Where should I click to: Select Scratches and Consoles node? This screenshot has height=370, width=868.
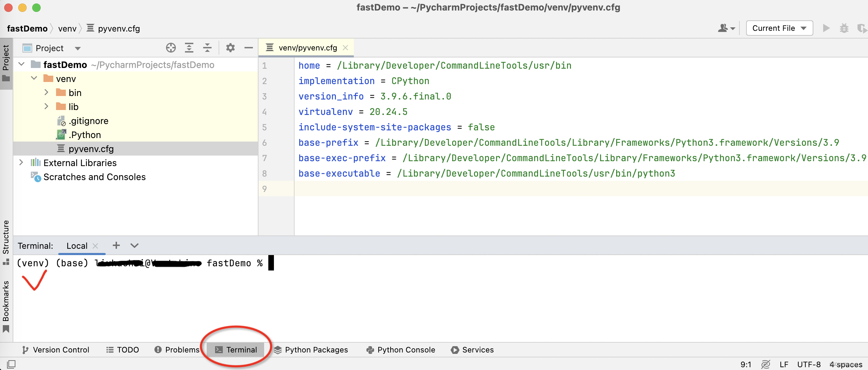point(95,177)
